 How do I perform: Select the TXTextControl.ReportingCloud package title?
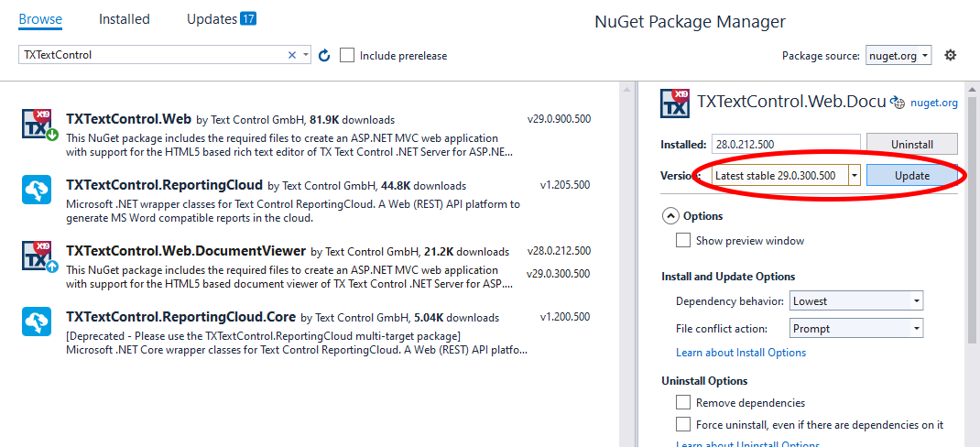pyautogui.click(x=164, y=185)
